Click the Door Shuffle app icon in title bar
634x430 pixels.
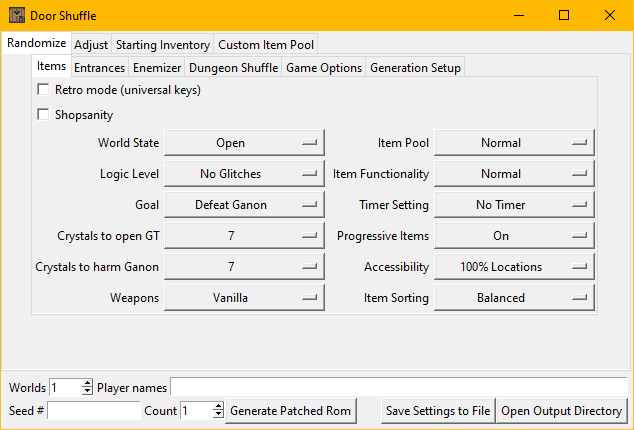(17, 15)
